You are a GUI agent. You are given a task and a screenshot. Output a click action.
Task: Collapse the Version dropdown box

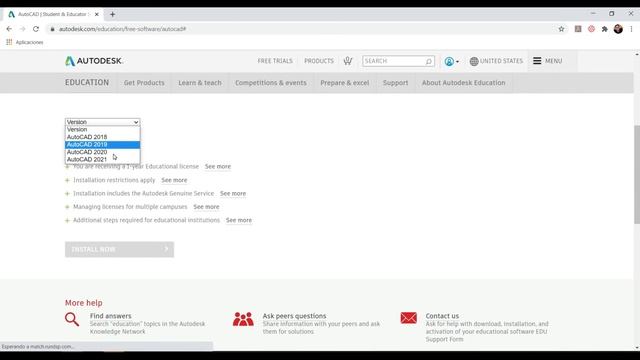pos(102,122)
